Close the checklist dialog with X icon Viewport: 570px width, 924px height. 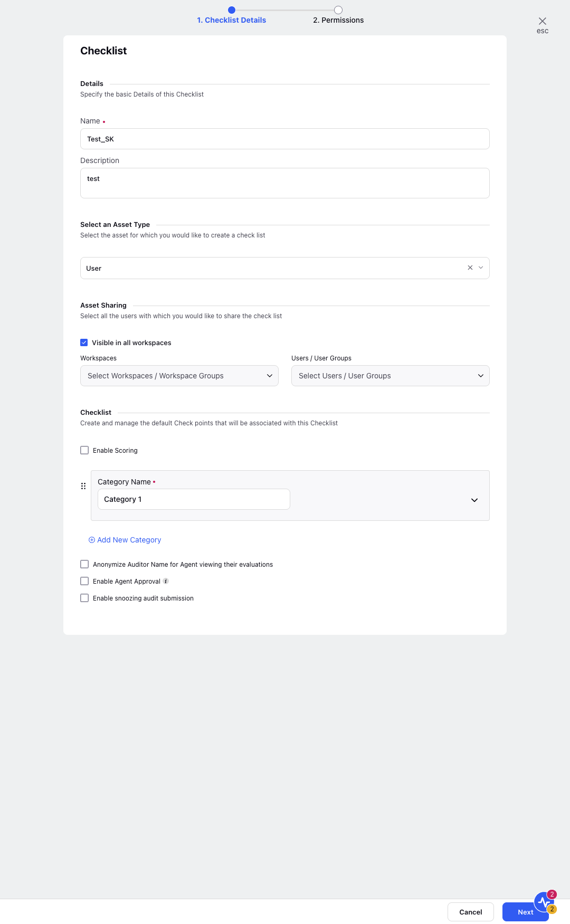click(542, 21)
